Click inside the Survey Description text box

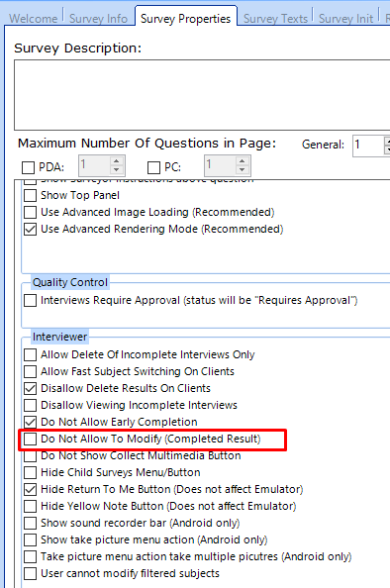pos(202,95)
